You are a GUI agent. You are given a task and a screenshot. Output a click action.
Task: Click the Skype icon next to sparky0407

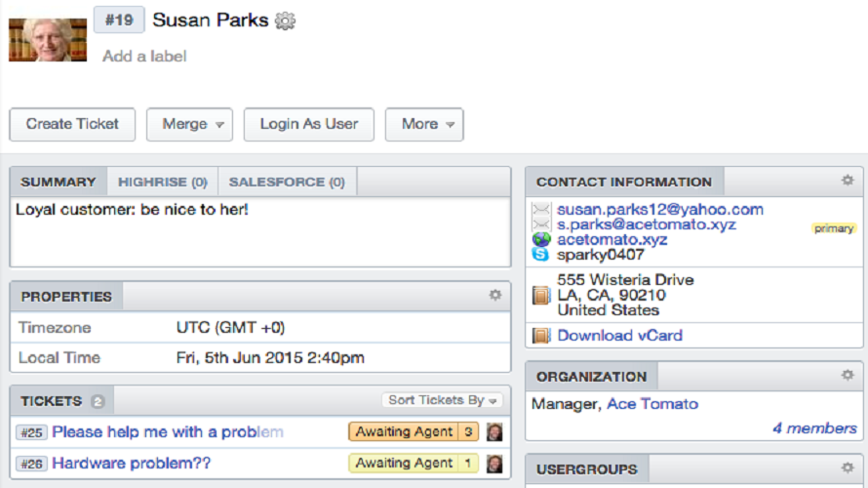coord(541,255)
